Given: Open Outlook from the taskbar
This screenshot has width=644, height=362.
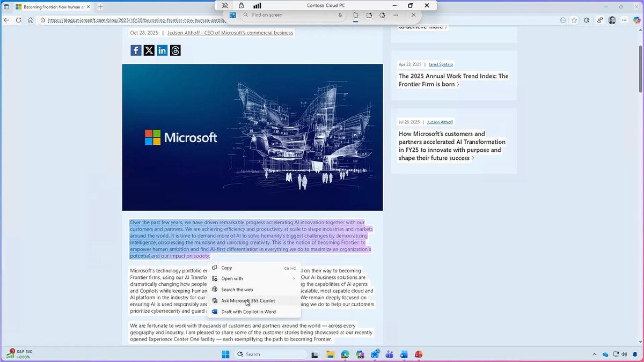Looking at the screenshot, I should [375, 354].
